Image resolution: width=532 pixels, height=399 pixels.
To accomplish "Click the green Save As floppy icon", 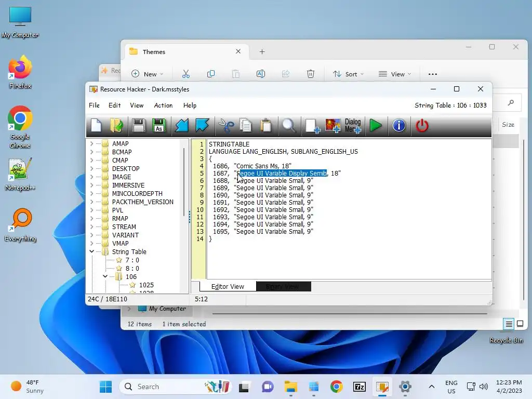I will tap(159, 126).
